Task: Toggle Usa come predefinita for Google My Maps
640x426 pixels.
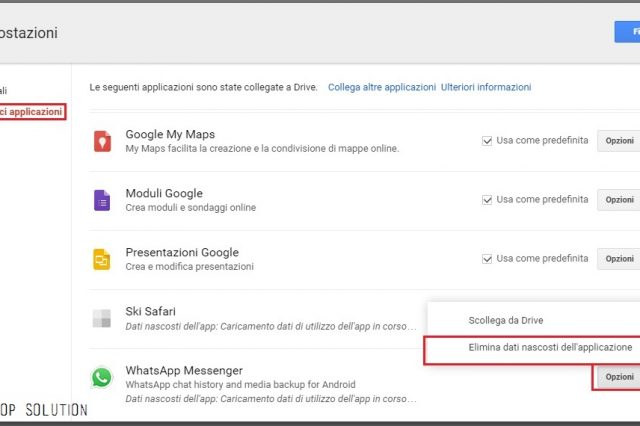Action: pos(487,141)
